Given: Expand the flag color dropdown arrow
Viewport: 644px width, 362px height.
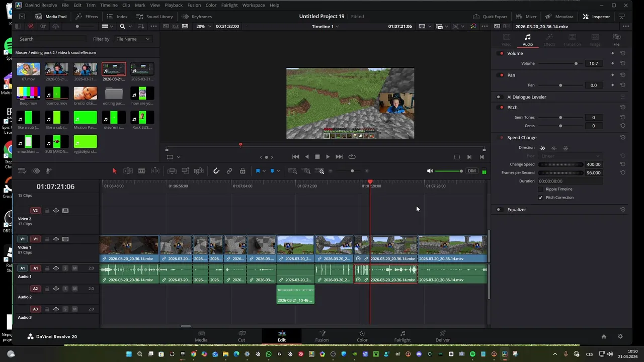Looking at the screenshot, I should pyautogui.click(x=264, y=171).
